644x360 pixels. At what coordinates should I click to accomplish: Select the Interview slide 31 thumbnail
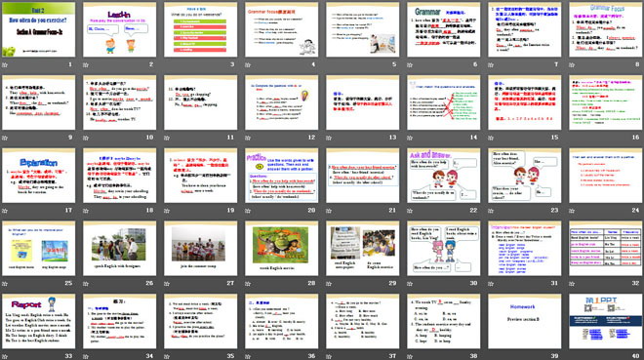(525, 249)
